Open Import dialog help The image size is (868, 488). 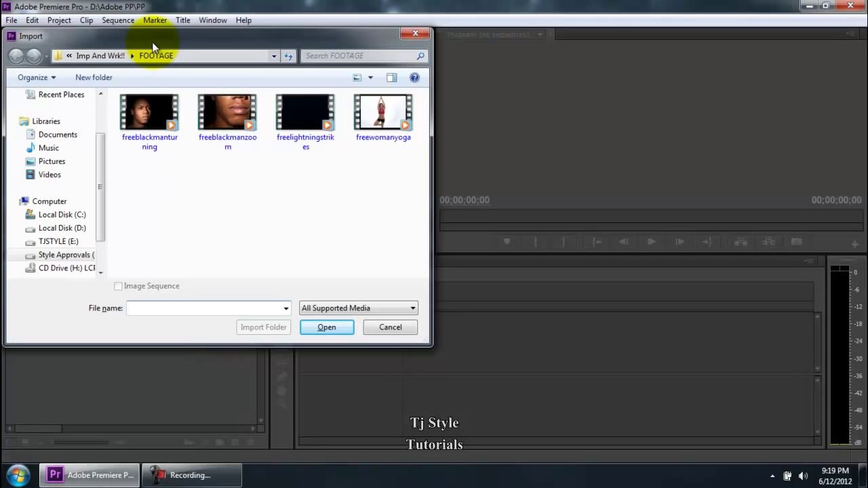414,77
